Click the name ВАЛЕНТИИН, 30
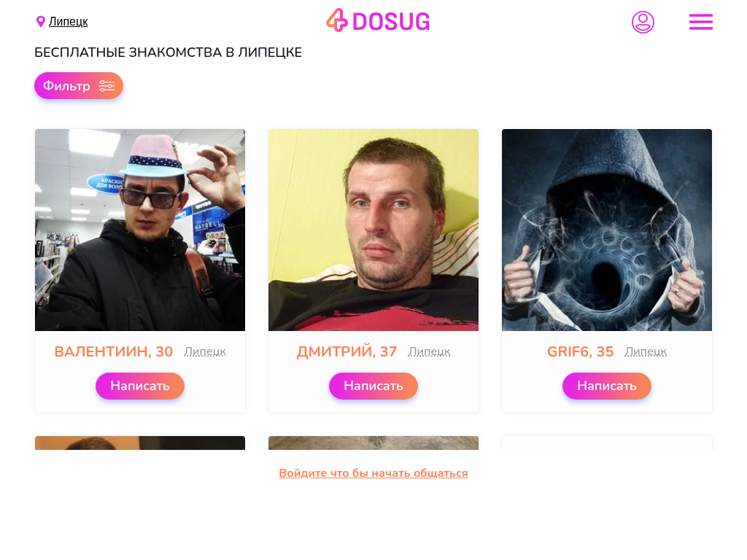The width and height of the screenshot is (747, 560). (113, 351)
